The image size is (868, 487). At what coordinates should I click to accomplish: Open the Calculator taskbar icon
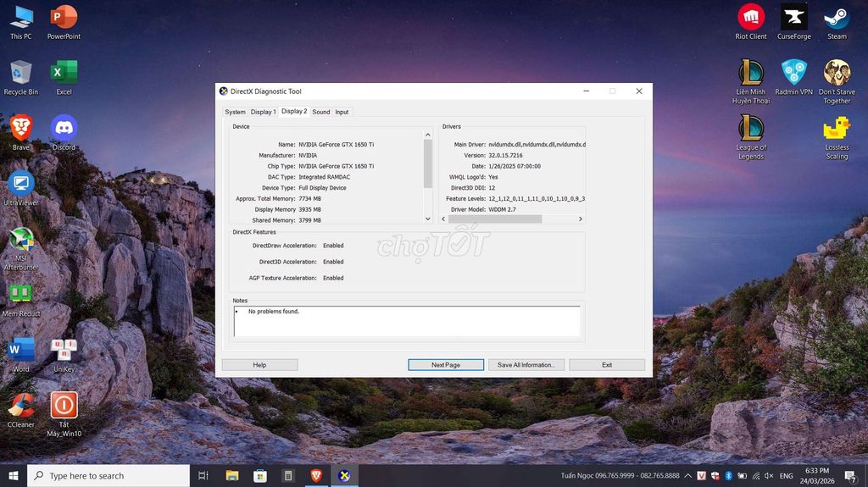(288, 475)
